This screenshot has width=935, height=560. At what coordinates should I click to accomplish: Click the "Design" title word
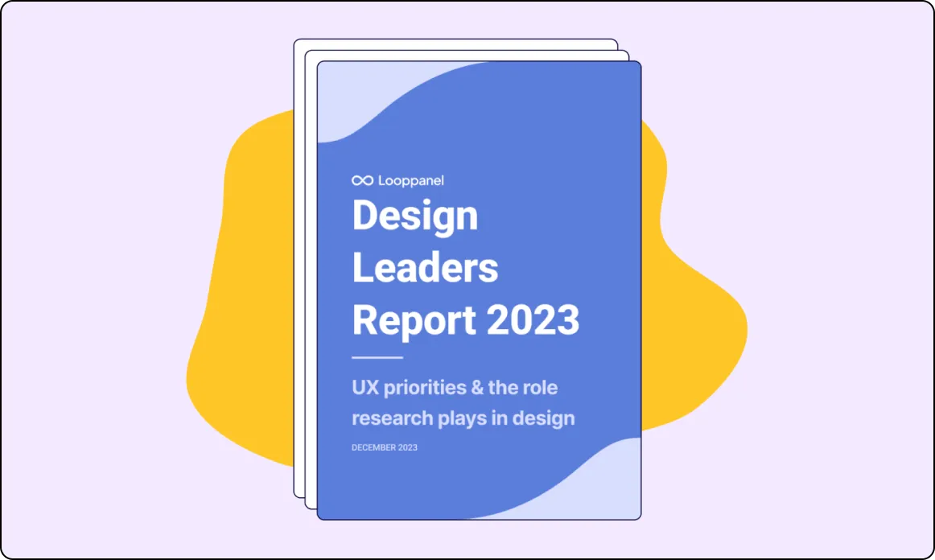pos(415,216)
